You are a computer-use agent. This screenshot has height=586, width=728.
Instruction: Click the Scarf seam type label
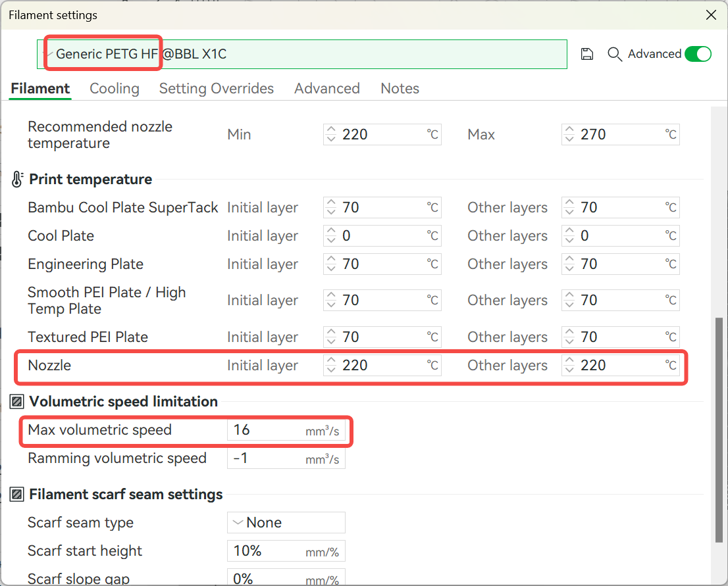(x=80, y=522)
